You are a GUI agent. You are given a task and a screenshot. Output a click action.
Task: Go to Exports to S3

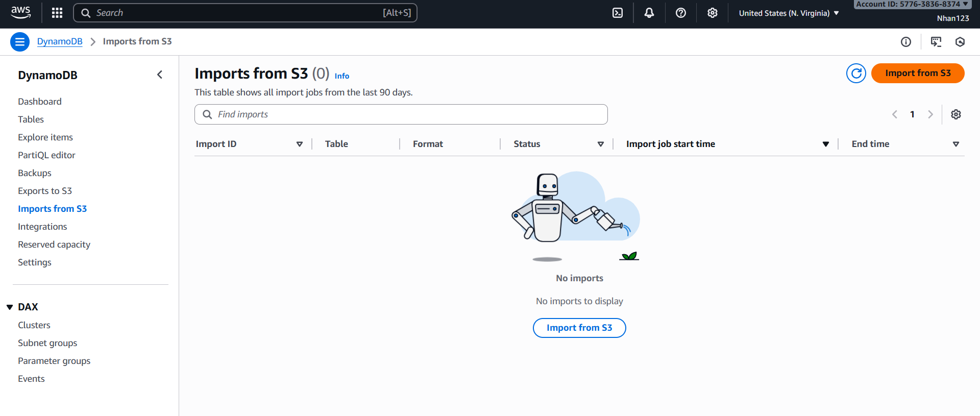coord(45,191)
